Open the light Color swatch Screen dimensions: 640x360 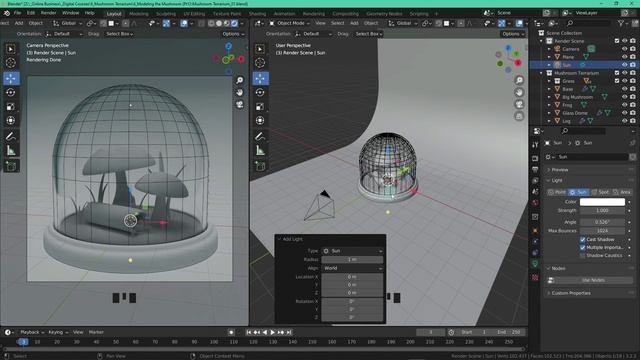coord(602,202)
